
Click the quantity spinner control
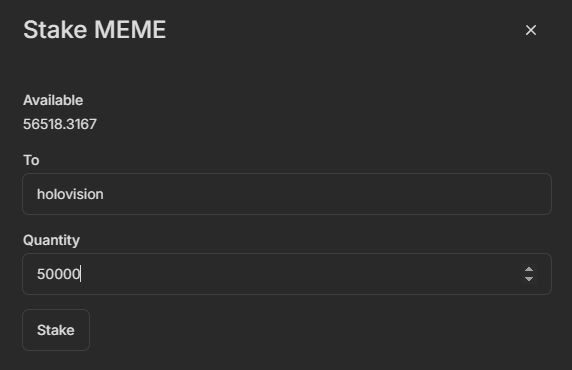click(529, 274)
